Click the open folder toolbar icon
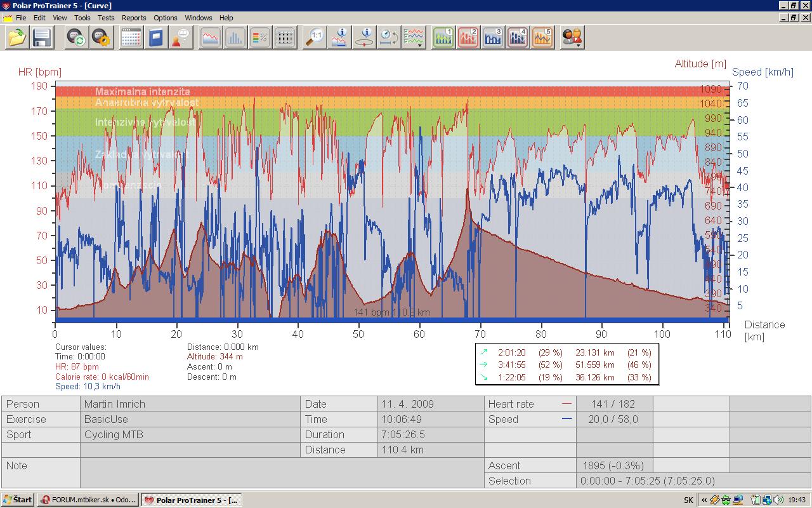Screen dimensions: 812x508 (x=17, y=37)
